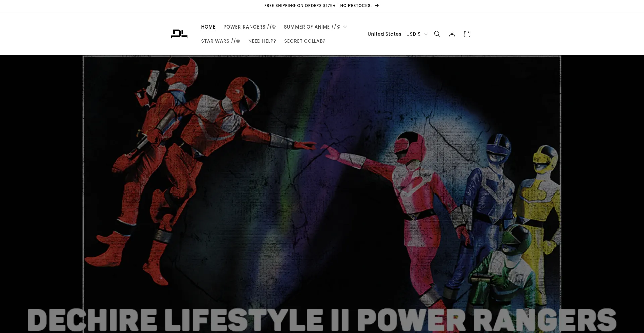
Task: Open the United States | USD $ selector
Action: click(397, 34)
